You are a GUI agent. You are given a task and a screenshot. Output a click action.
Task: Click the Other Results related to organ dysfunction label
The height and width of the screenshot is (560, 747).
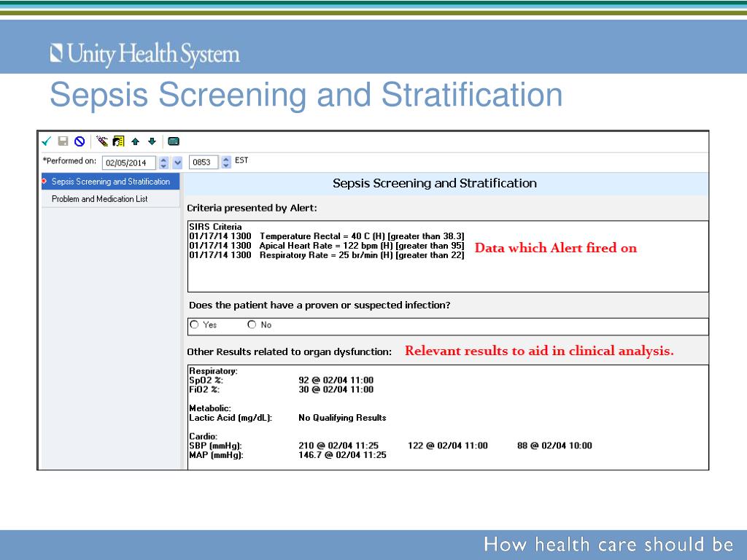[x=289, y=352]
